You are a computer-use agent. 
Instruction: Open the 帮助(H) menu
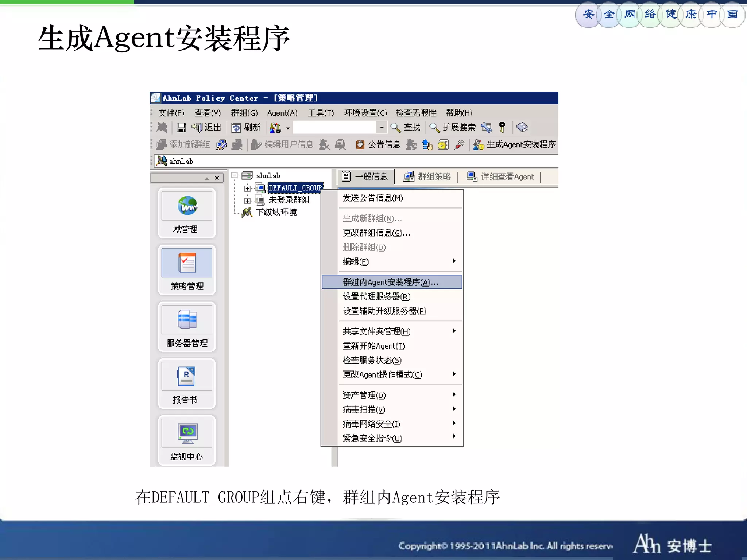coord(459,113)
